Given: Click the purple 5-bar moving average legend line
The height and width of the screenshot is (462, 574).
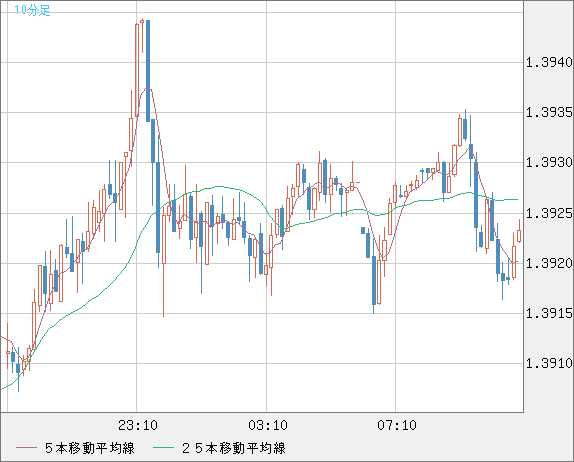Looking at the screenshot, I should pyautogui.click(x=26, y=448).
